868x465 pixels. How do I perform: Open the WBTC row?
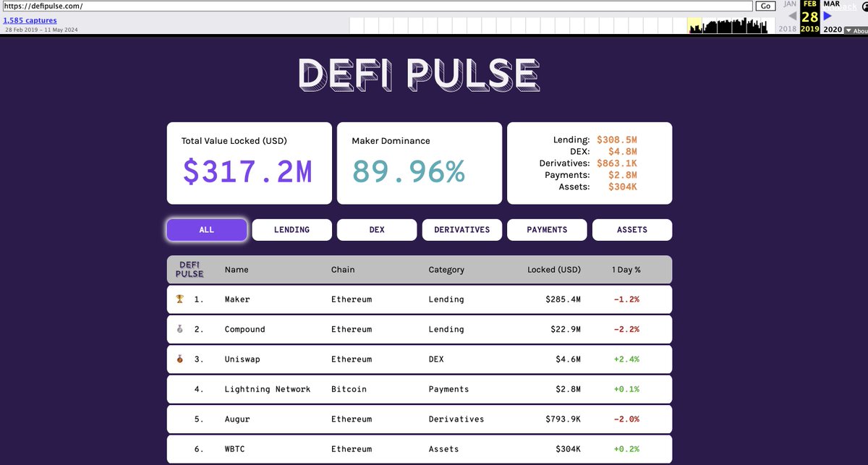click(420, 449)
